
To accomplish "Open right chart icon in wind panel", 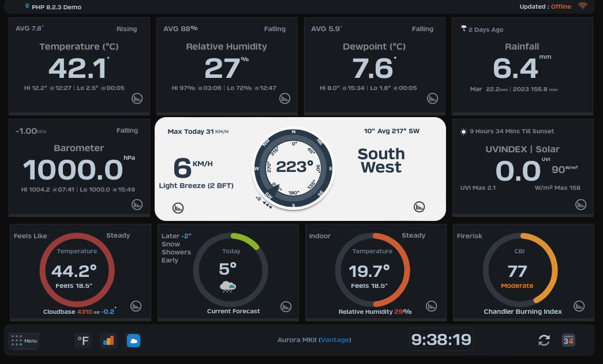I will click(x=419, y=207).
